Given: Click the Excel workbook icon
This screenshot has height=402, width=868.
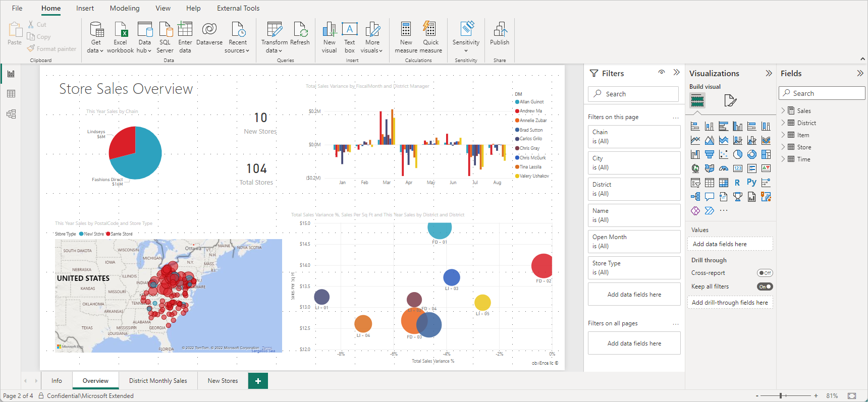Looking at the screenshot, I should click(120, 37).
